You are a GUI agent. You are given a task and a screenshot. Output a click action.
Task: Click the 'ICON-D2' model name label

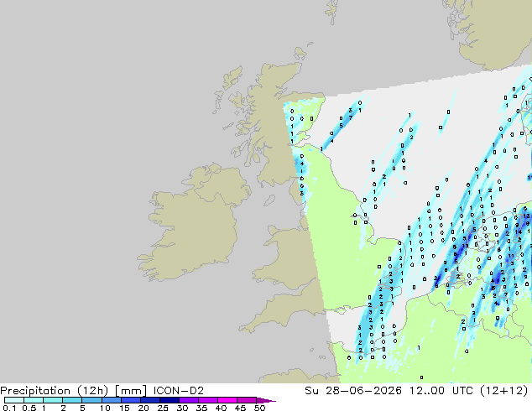pyautogui.click(x=179, y=391)
